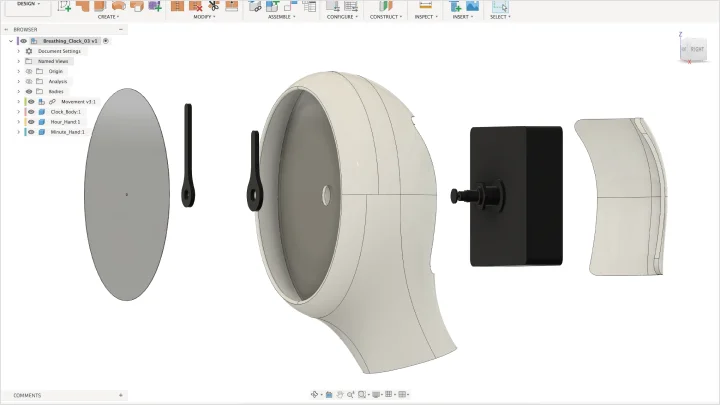Select the Hour_Hand:1 item in browser
720x405 pixels.
(65, 122)
